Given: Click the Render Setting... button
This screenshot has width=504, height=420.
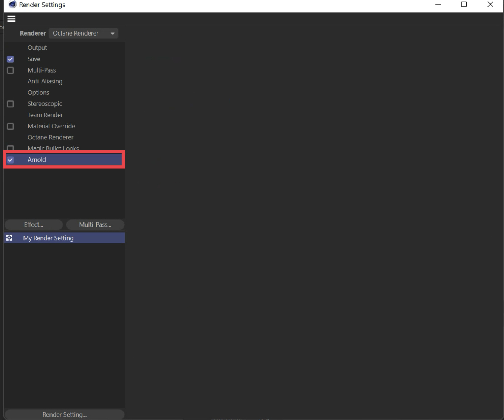Looking at the screenshot, I should pos(65,414).
